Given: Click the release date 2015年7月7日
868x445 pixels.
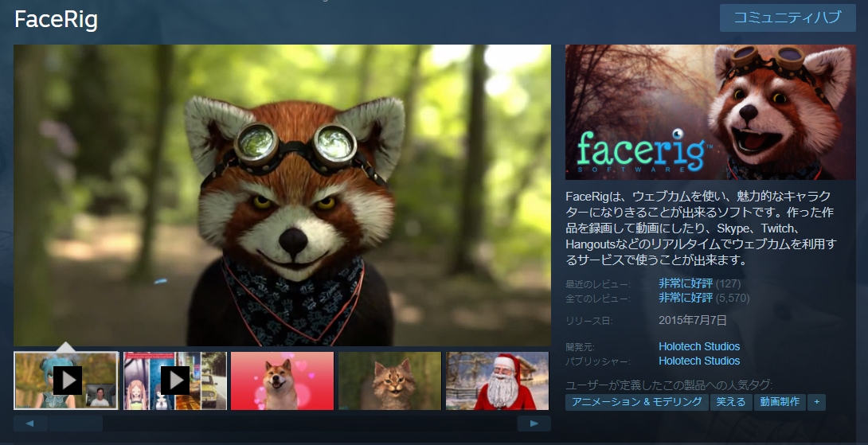Looking at the screenshot, I should (x=693, y=320).
